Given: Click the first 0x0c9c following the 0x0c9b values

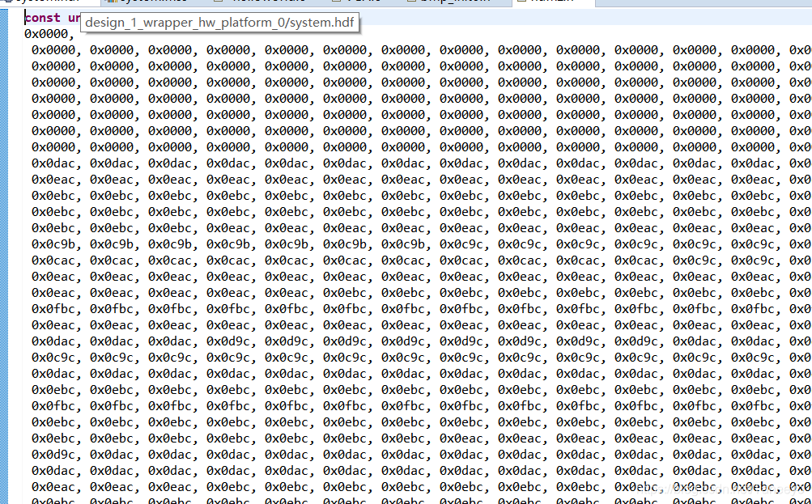Looking at the screenshot, I should tap(461, 244).
